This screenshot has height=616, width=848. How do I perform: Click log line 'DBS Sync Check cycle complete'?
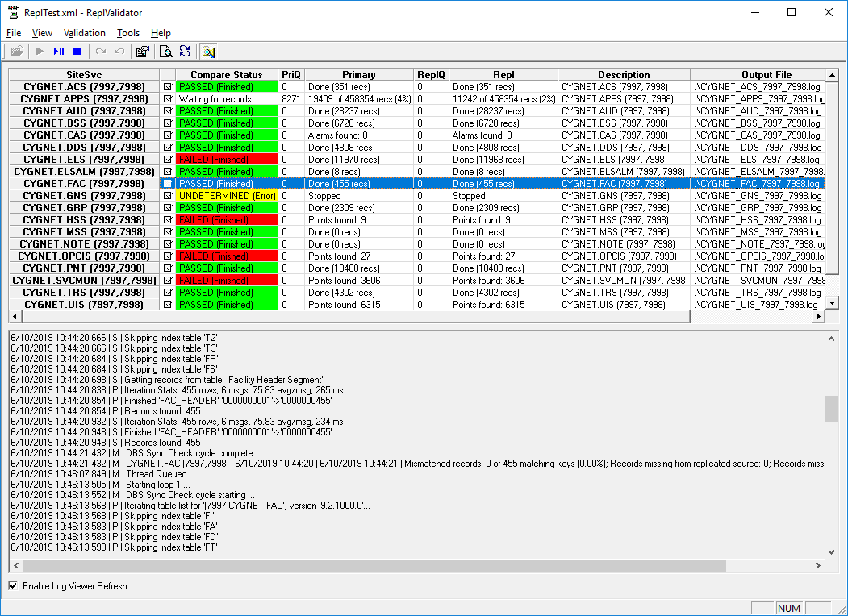(190, 453)
